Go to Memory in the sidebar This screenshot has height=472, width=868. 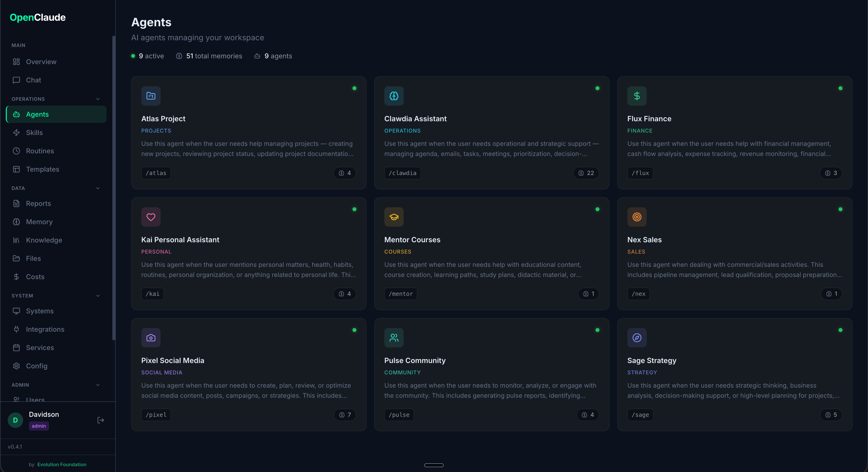(x=39, y=222)
